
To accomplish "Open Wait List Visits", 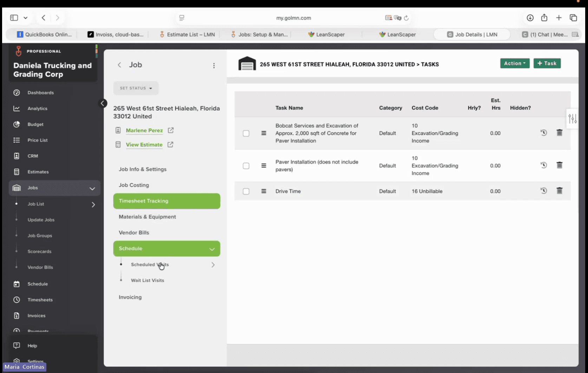I will click(x=148, y=280).
